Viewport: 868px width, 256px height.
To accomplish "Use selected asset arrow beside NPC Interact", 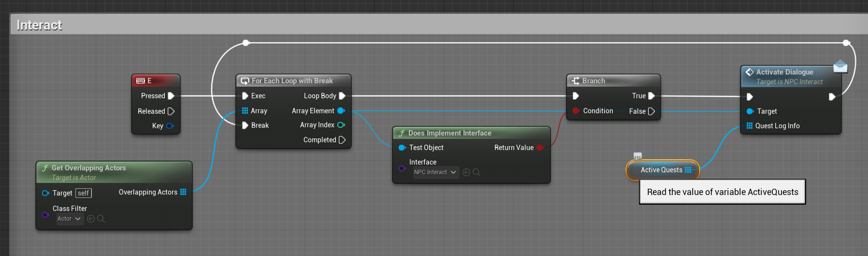I will click(466, 172).
